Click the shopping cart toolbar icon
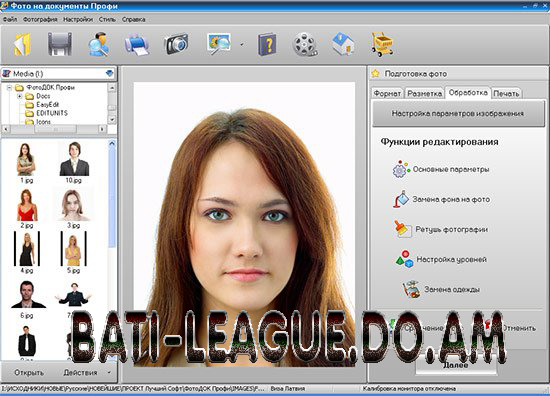 click(x=382, y=45)
